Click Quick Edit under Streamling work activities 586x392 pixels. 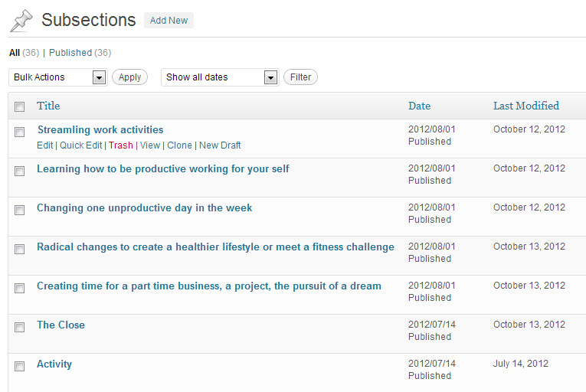tap(80, 145)
